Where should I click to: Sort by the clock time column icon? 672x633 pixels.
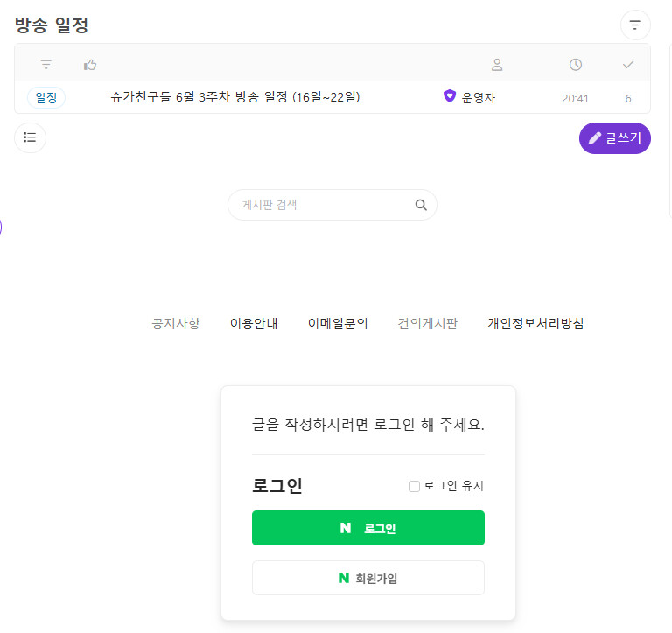pos(575,65)
